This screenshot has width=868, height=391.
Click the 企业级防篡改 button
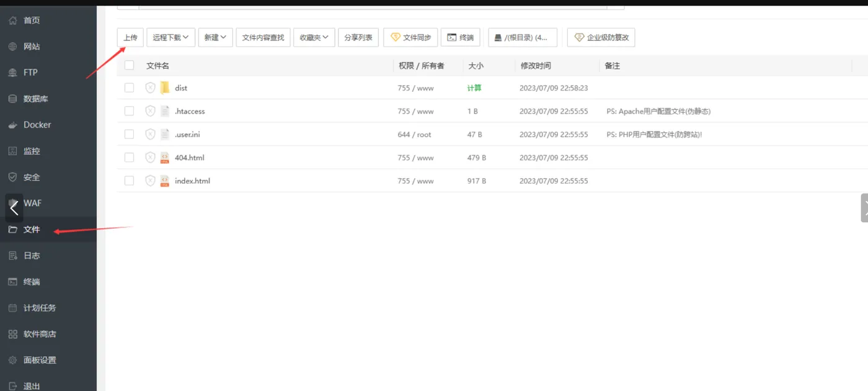[601, 37]
